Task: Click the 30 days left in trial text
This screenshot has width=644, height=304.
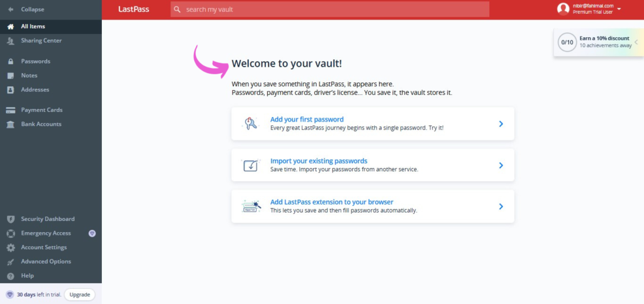Action: (38, 295)
